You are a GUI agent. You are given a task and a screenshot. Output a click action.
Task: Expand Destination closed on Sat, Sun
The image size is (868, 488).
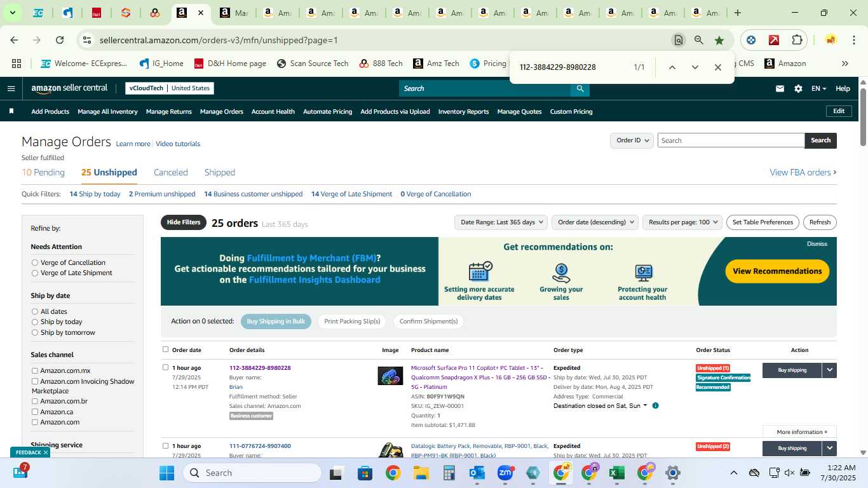600,405
